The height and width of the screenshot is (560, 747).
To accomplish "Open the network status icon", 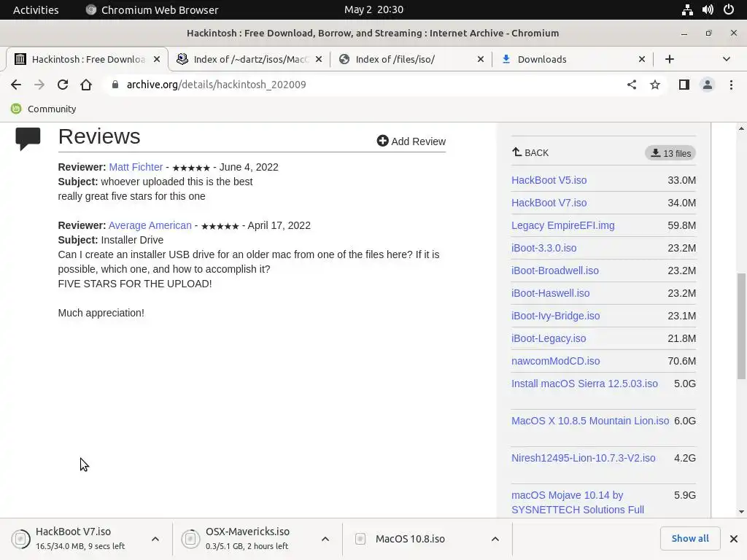I will coord(687,10).
